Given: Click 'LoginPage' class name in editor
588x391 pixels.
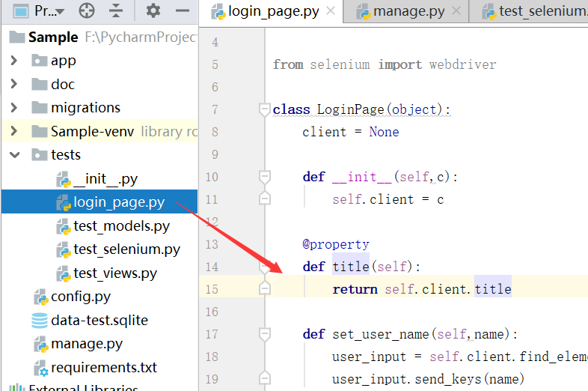Looking at the screenshot, I should (351, 109).
